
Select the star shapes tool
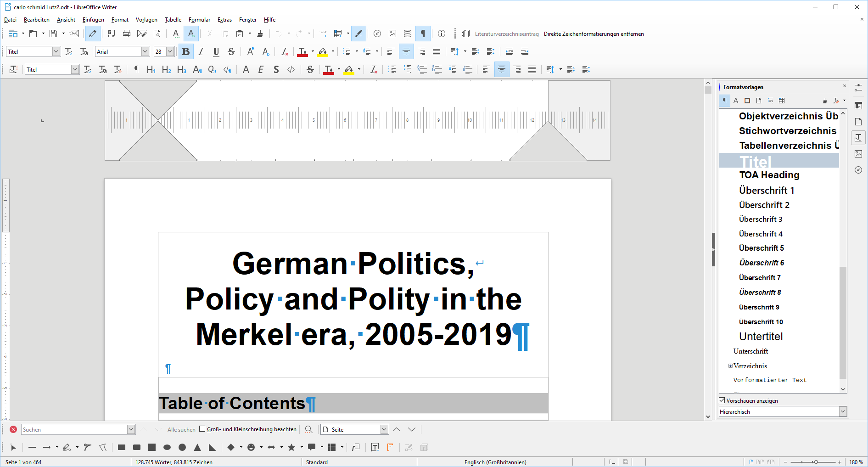291,447
